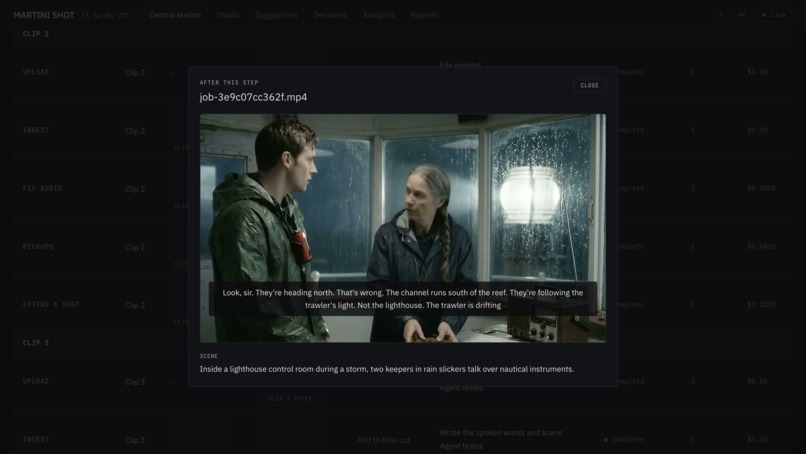Viewport: 806px width, 454px height.
Task: Click the CLIP 3 AFTER thumbnail label
Action: (289, 398)
